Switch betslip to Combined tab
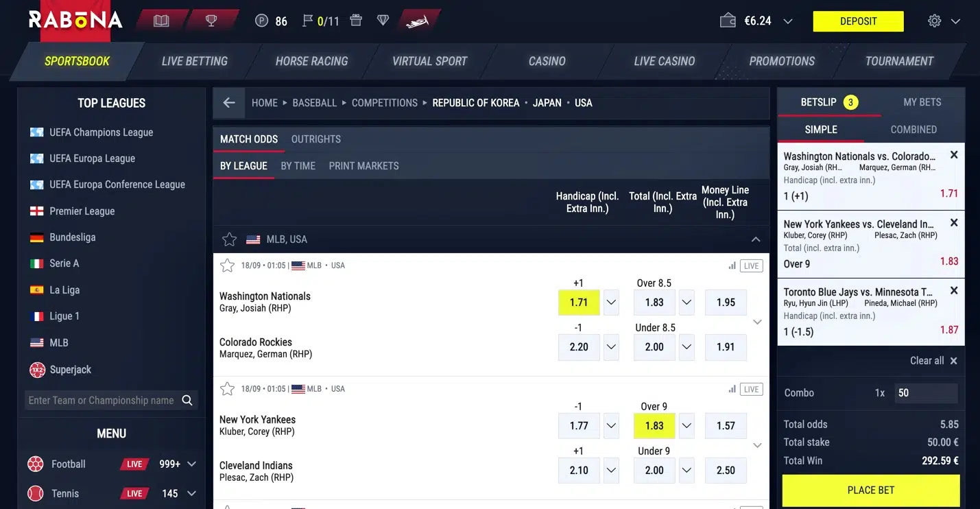 (x=913, y=129)
